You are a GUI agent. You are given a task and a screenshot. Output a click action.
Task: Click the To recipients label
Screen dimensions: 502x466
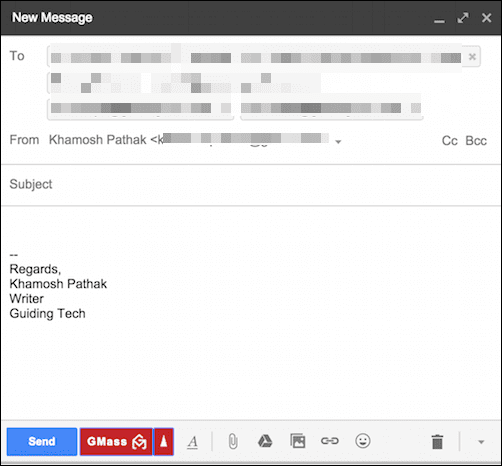17,56
